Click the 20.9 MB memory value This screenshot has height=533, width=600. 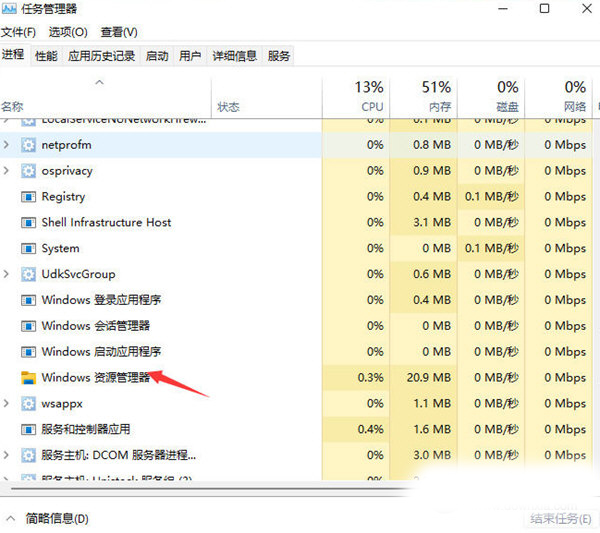(x=429, y=378)
